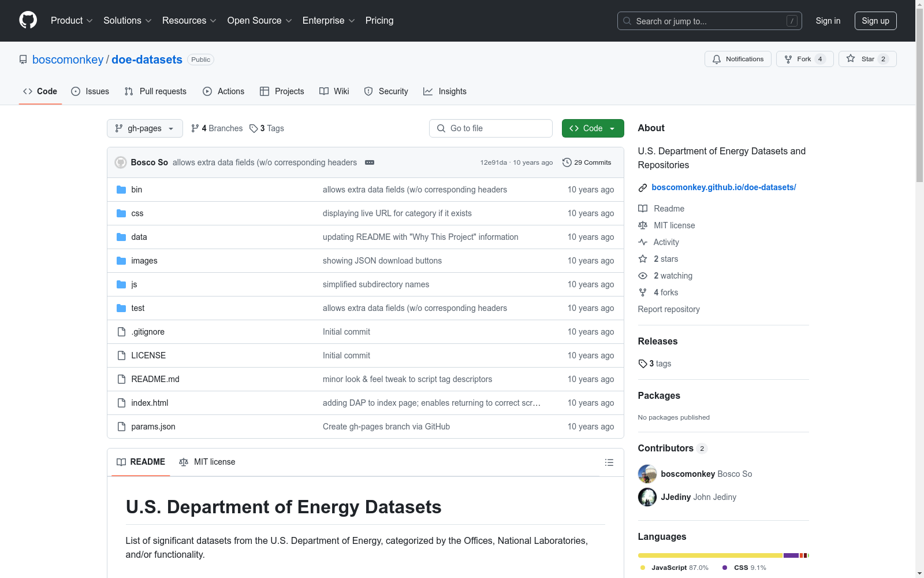Viewport: 924px width, 578px height.
Task: Click the Search or jump to field
Action: pyautogui.click(x=710, y=21)
